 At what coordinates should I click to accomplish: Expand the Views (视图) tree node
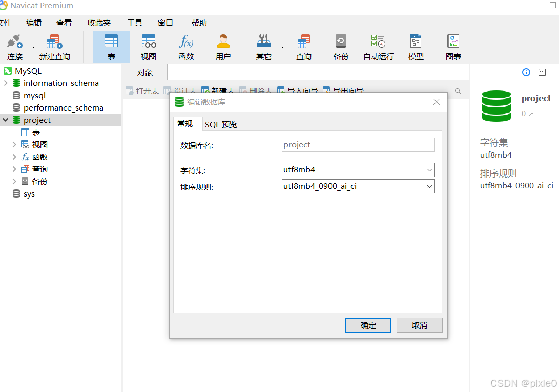14,144
